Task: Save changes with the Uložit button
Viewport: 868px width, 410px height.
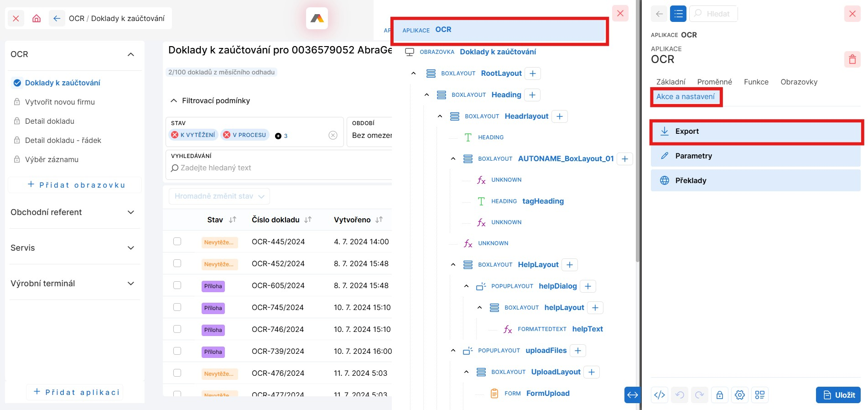Action: (x=838, y=395)
